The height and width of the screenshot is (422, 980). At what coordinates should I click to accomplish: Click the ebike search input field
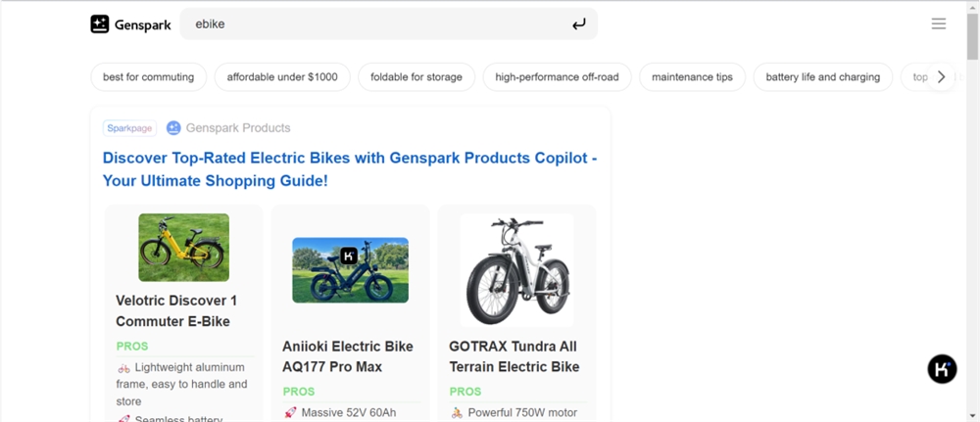click(372, 23)
